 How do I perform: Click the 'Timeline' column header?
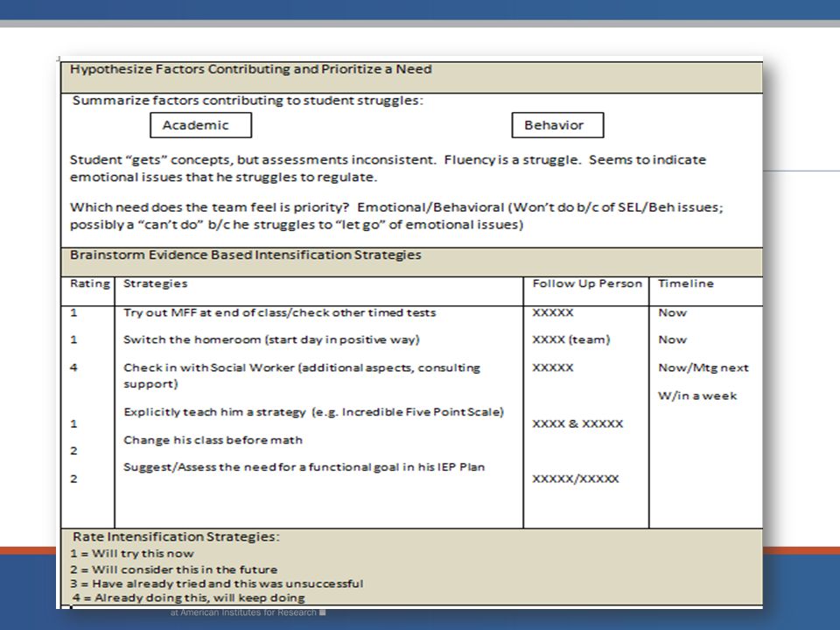[x=686, y=283]
